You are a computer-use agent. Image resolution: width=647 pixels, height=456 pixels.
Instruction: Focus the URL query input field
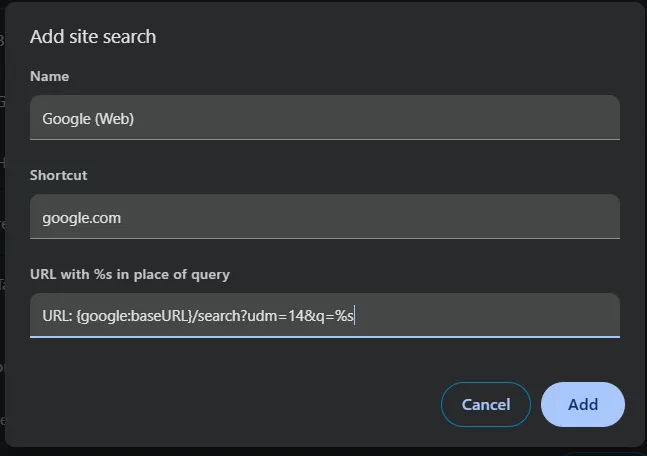[x=325, y=316]
